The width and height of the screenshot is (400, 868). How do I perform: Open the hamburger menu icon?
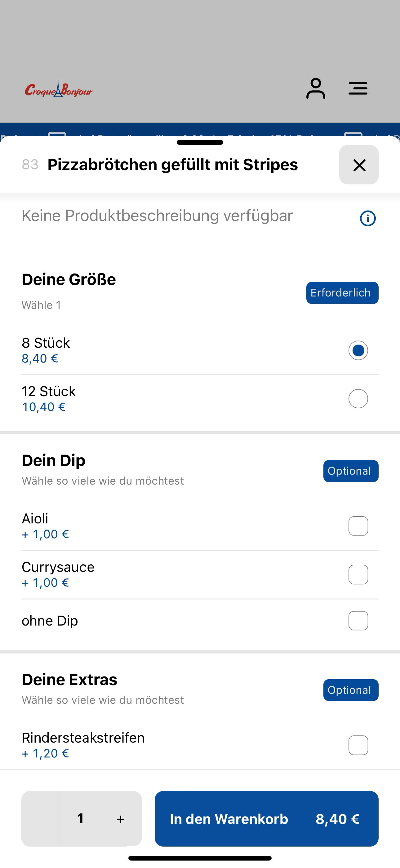[x=358, y=88]
